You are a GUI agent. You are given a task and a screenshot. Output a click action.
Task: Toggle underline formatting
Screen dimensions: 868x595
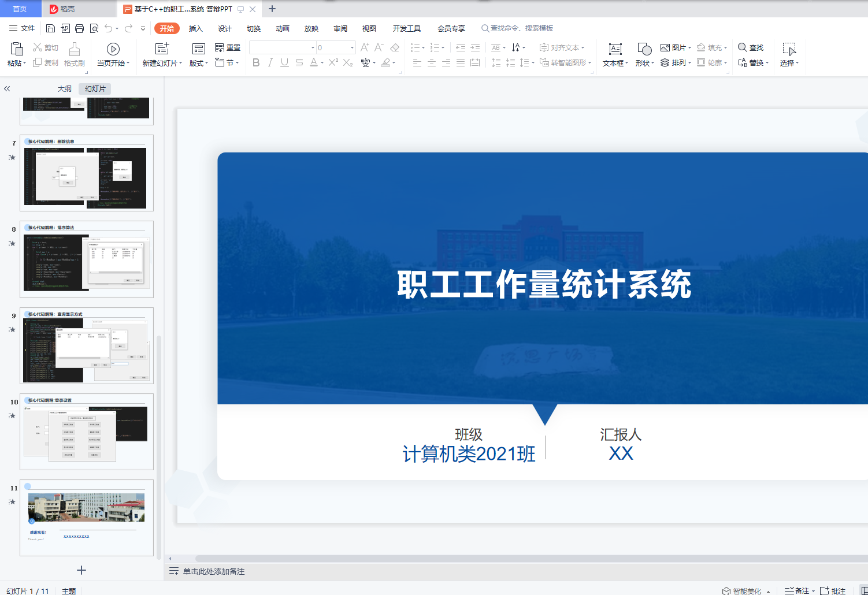click(x=284, y=62)
